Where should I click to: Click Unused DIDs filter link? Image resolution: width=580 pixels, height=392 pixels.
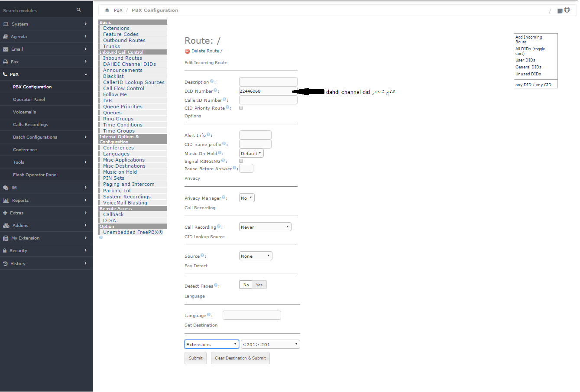pyautogui.click(x=528, y=74)
